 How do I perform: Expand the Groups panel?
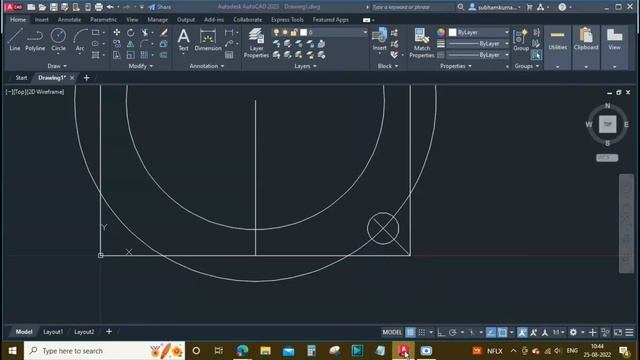coord(527,66)
